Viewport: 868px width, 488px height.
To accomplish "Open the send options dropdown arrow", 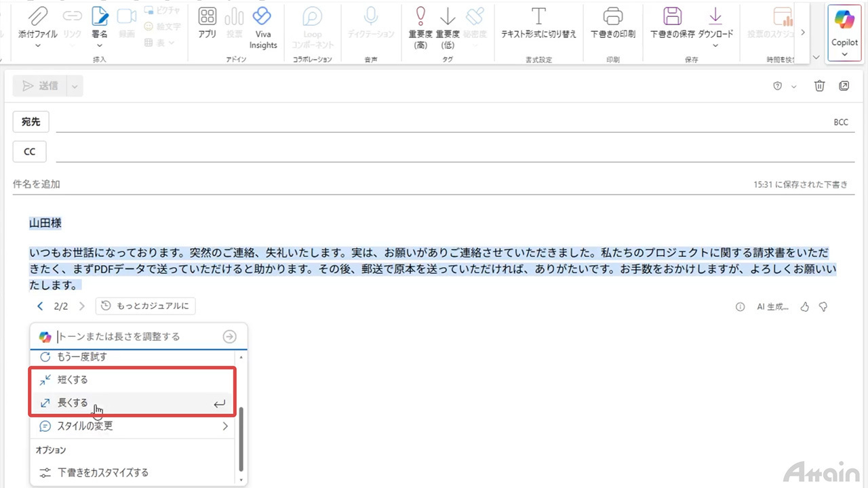I will [x=75, y=86].
